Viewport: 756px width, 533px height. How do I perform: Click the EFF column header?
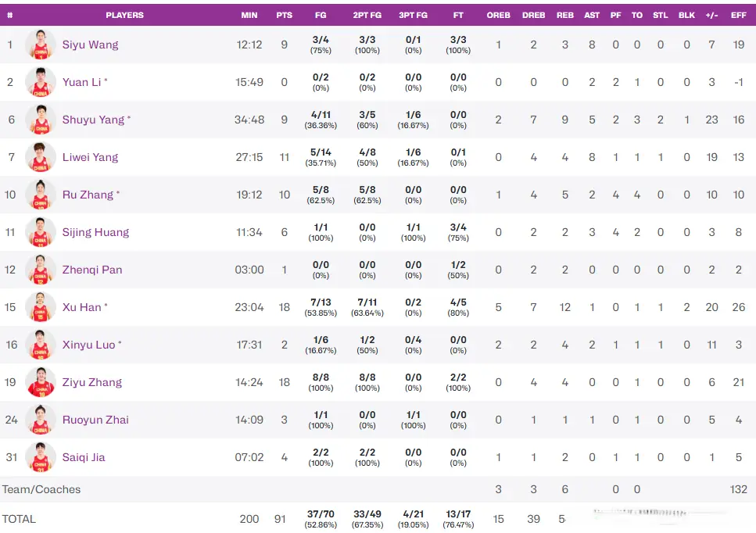tap(738, 15)
